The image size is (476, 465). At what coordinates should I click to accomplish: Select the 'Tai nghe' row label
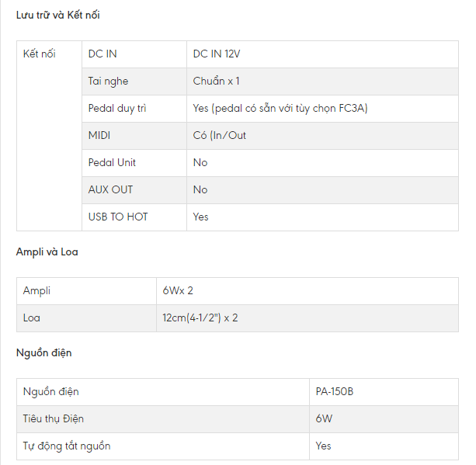pos(108,82)
